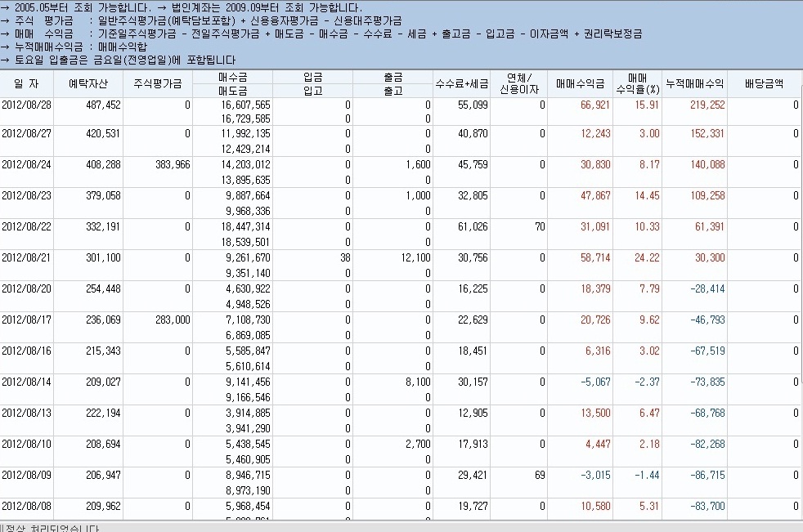Viewport: 803px width, 532px height.
Task: Click fee value 61,026
Action: tap(473, 227)
